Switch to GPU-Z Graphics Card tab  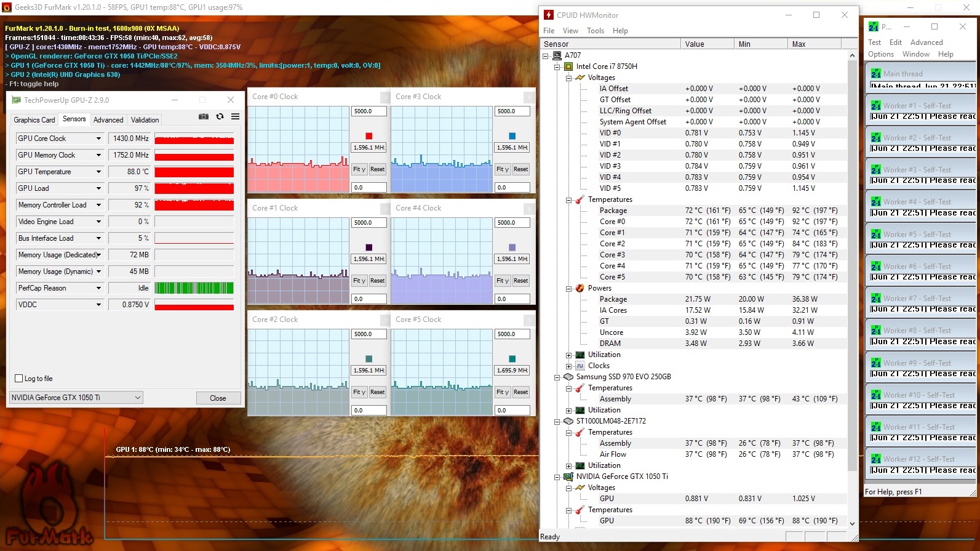(34, 120)
